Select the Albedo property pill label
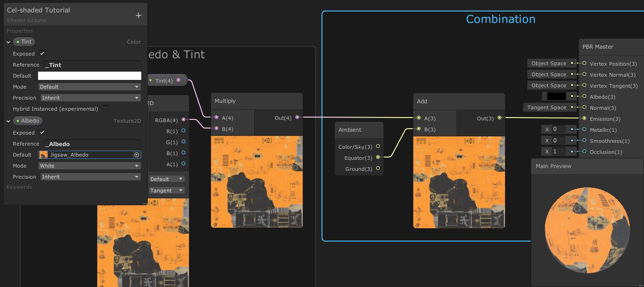644x287 pixels. coord(28,121)
